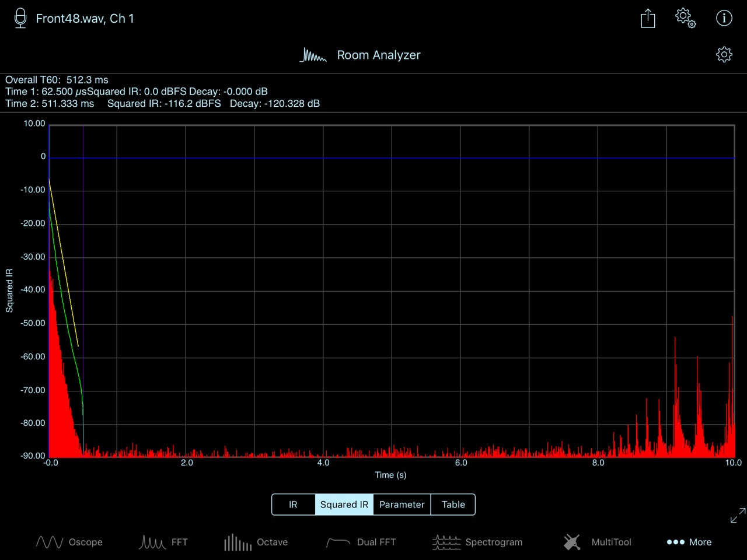Tap the microphone input icon
Image resolution: width=747 pixels, height=560 pixels.
[x=20, y=18]
